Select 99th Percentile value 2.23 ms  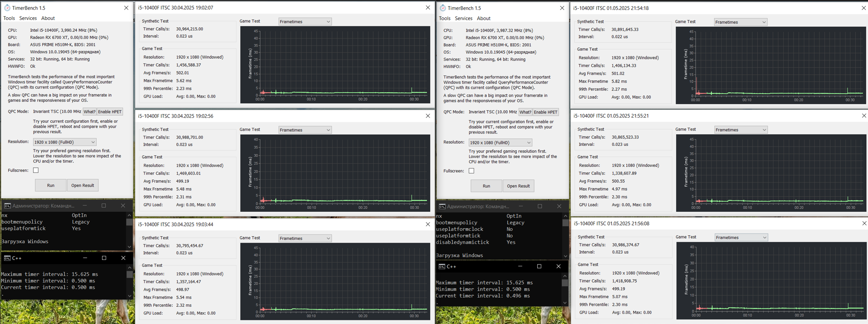tap(184, 89)
